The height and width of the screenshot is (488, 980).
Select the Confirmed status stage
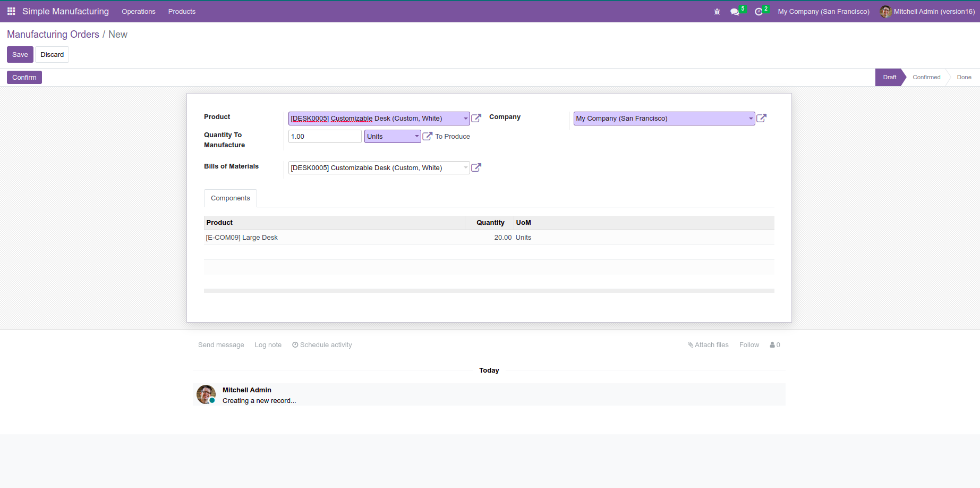point(926,78)
